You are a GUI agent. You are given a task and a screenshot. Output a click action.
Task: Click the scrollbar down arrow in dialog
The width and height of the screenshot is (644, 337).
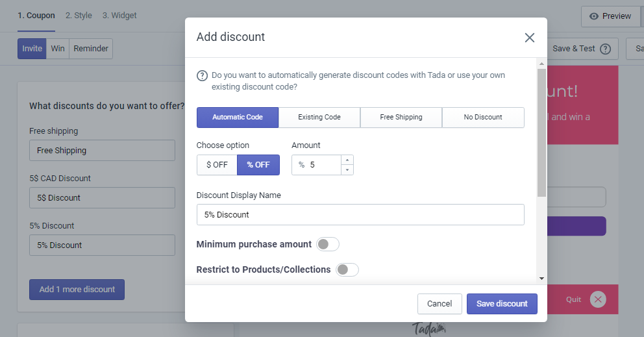coord(541,279)
